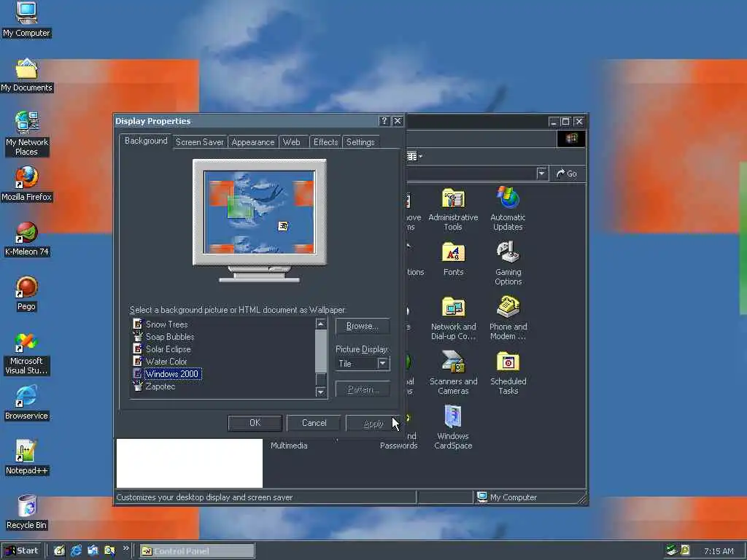
Task: Launch Outlook Express from Quick Launch
Action: (93, 551)
